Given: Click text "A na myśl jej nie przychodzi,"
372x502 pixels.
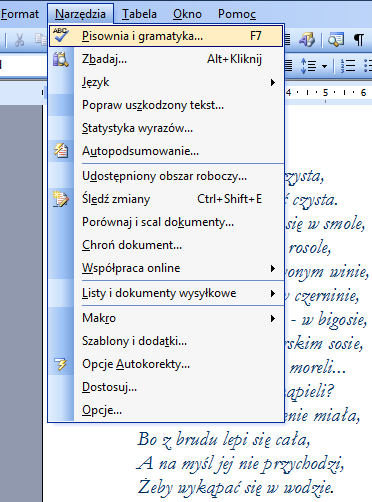Looking at the screenshot, I should 240,463.
